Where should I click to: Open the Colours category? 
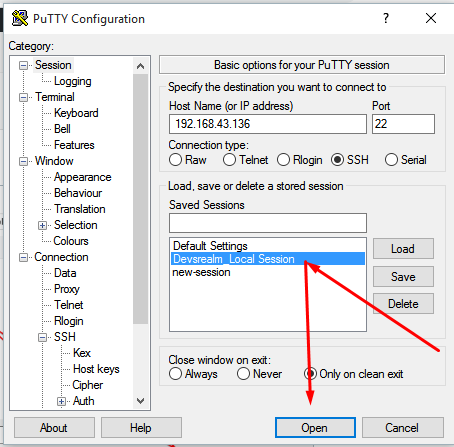coord(71,241)
